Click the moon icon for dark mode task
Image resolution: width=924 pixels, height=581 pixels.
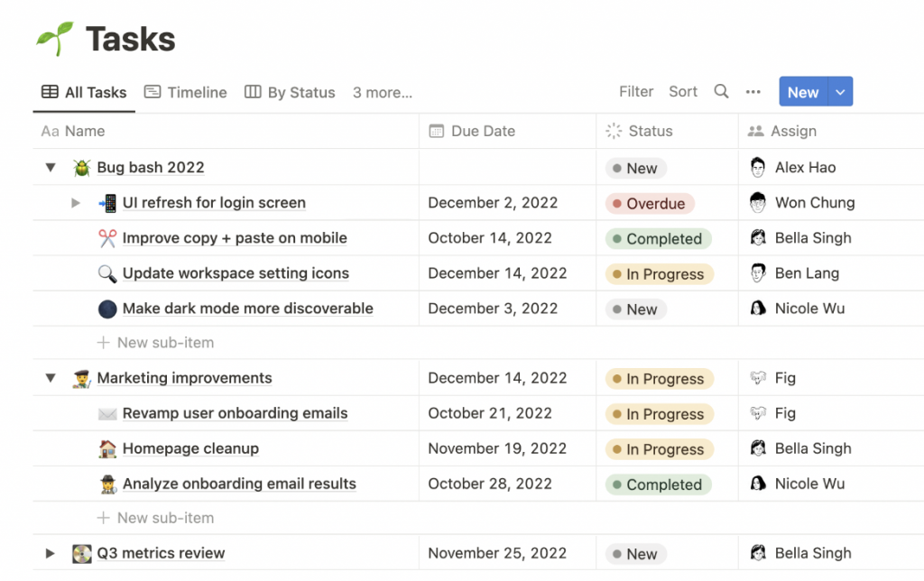tap(107, 309)
